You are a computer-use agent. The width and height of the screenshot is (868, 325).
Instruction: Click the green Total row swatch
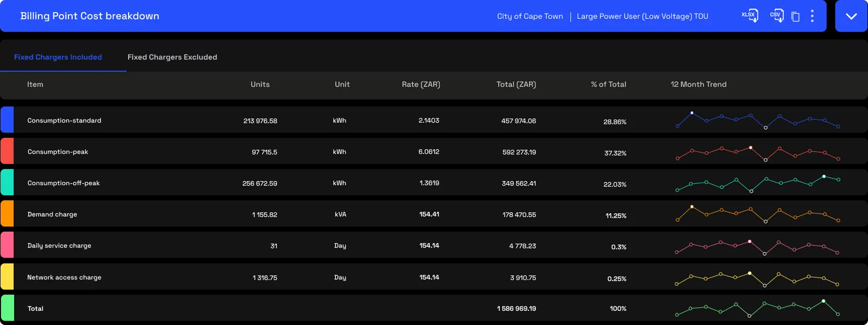coord(7,308)
